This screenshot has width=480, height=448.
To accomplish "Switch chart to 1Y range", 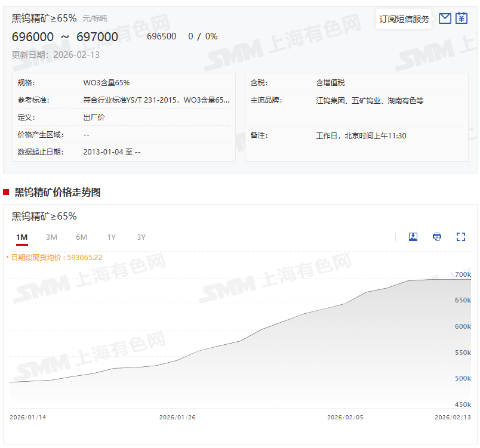I will pyautogui.click(x=112, y=237).
